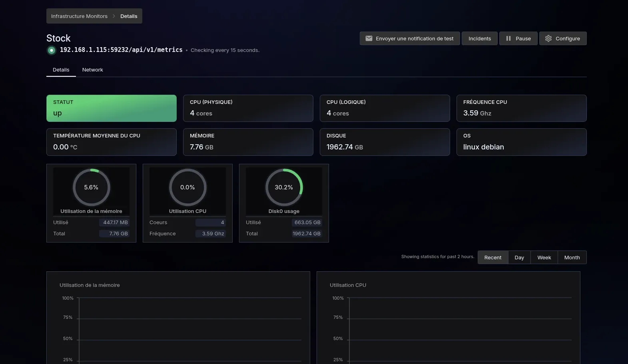Click the memory usage 5.6% gauge
The height and width of the screenshot is (364, 628).
pos(91,187)
